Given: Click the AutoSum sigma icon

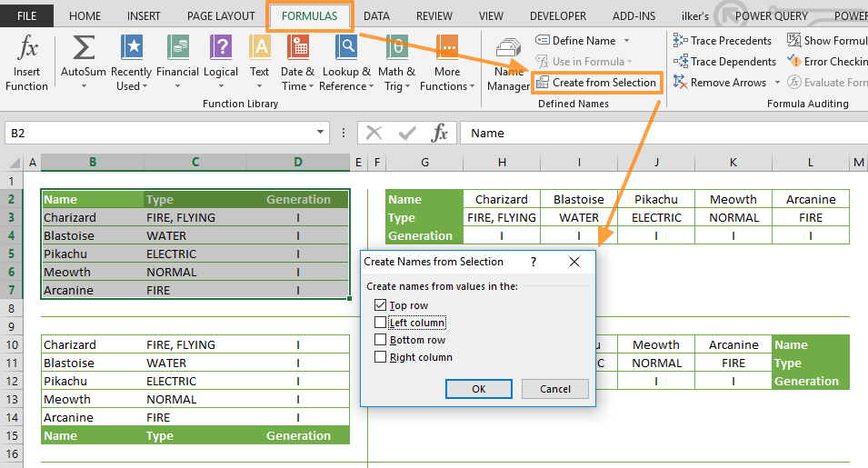Looking at the screenshot, I should [84, 47].
